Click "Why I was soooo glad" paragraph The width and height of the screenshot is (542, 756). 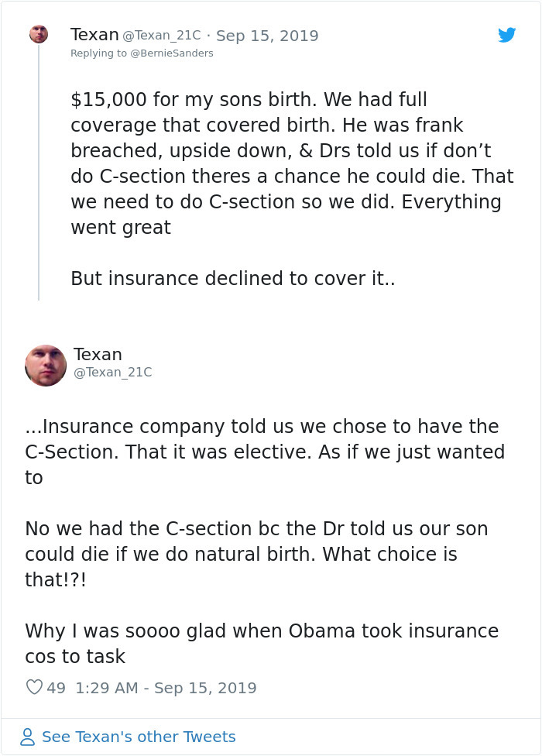261,644
